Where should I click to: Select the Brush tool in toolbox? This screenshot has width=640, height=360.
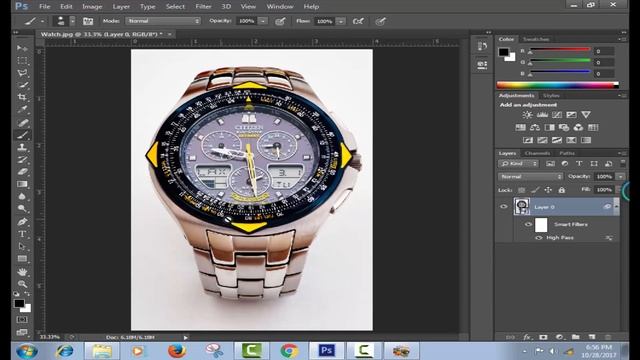22,135
